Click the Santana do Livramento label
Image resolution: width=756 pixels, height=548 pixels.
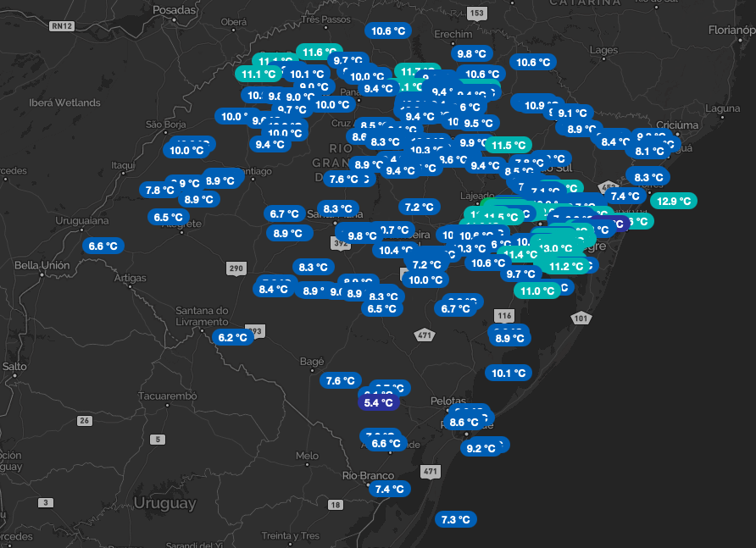coord(202,316)
